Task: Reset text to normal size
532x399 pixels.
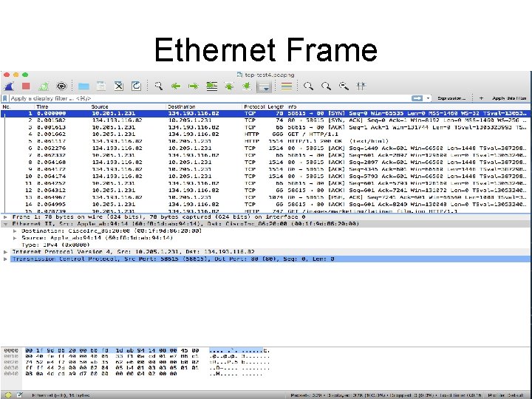Action: tap(344, 86)
